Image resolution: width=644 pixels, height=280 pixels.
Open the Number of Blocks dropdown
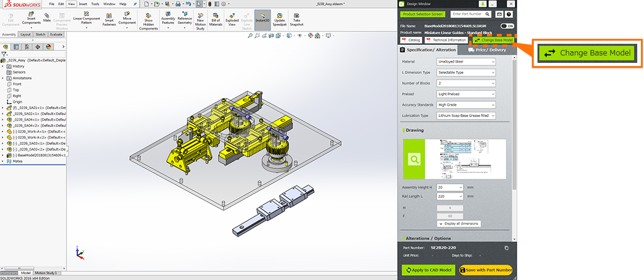(x=466, y=83)
